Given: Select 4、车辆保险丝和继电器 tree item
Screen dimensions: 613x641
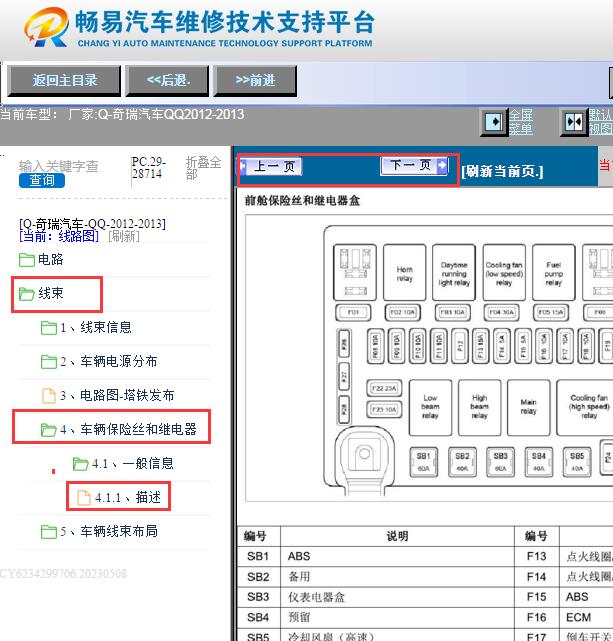Looking at the screenshot, I should (x=128, y=429).
